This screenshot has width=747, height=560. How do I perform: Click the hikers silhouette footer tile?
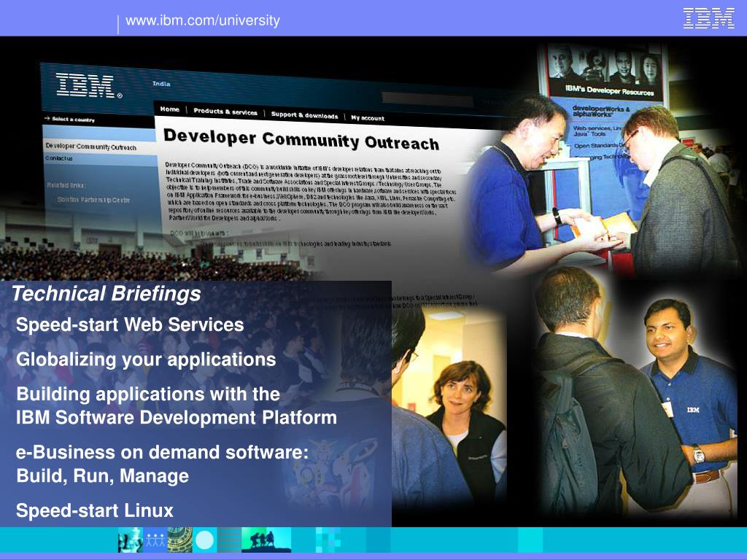click(266, 540)
